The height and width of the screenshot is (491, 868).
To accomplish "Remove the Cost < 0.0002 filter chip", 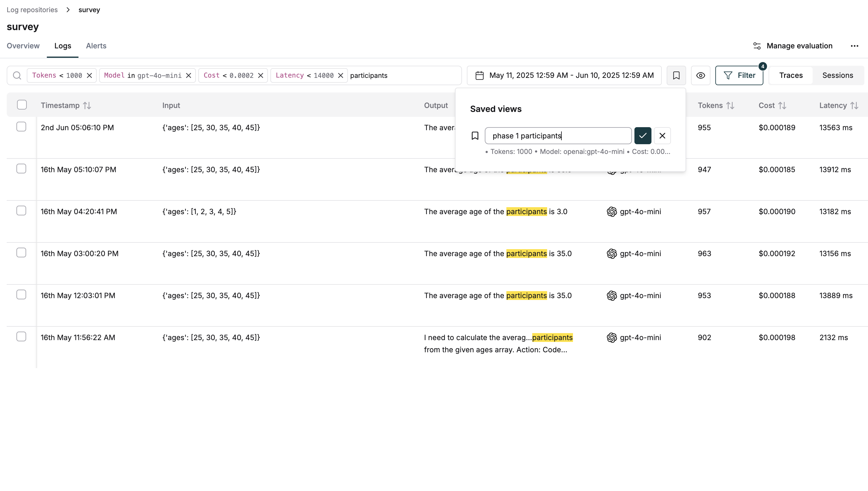I will pos(261,75).
